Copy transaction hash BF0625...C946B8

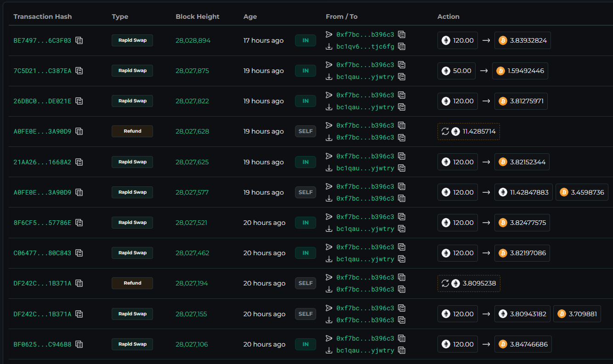[79, 344]
